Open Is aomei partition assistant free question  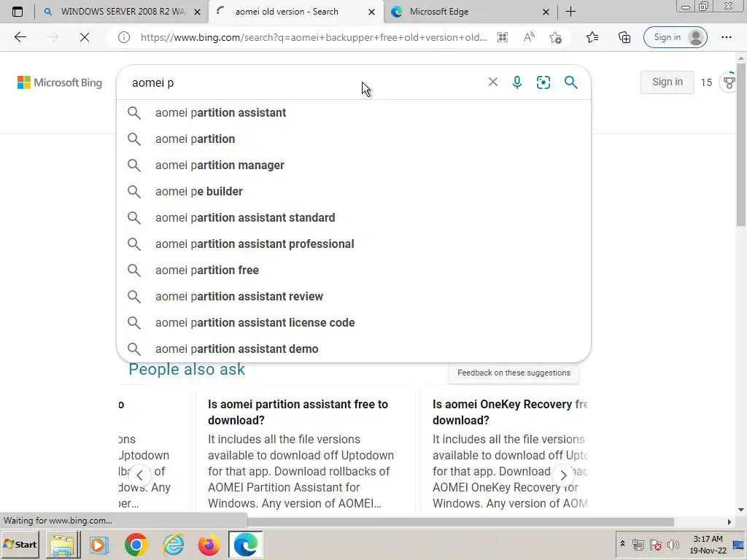(298, 412)
